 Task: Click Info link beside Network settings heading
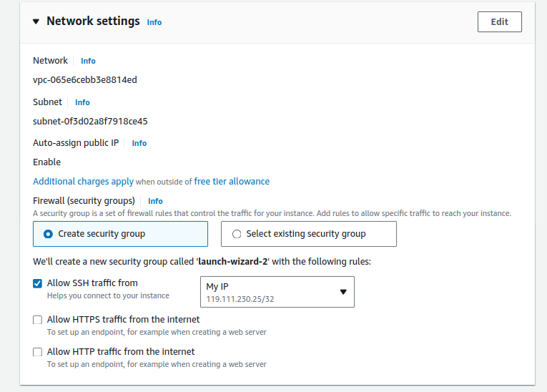click(154, 22)
